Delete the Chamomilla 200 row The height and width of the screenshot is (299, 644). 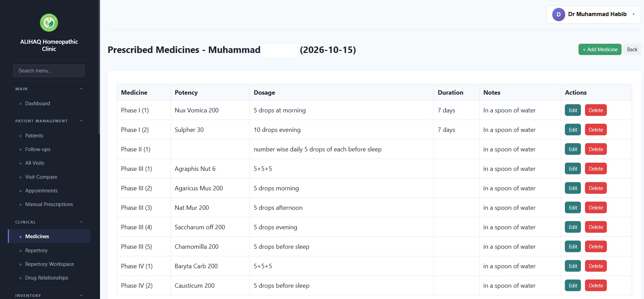point(596,247)
